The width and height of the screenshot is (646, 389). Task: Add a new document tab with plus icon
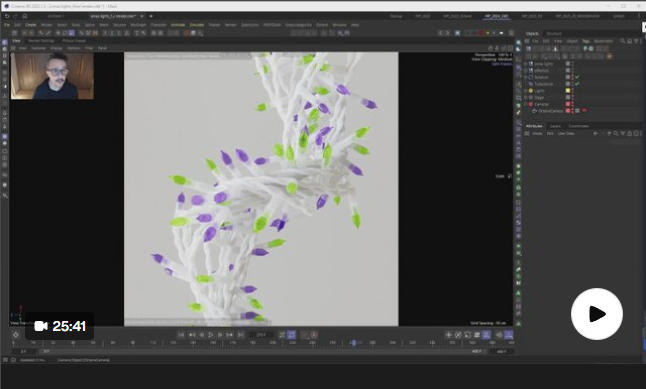pyautogui.click(x=151, y=16)
